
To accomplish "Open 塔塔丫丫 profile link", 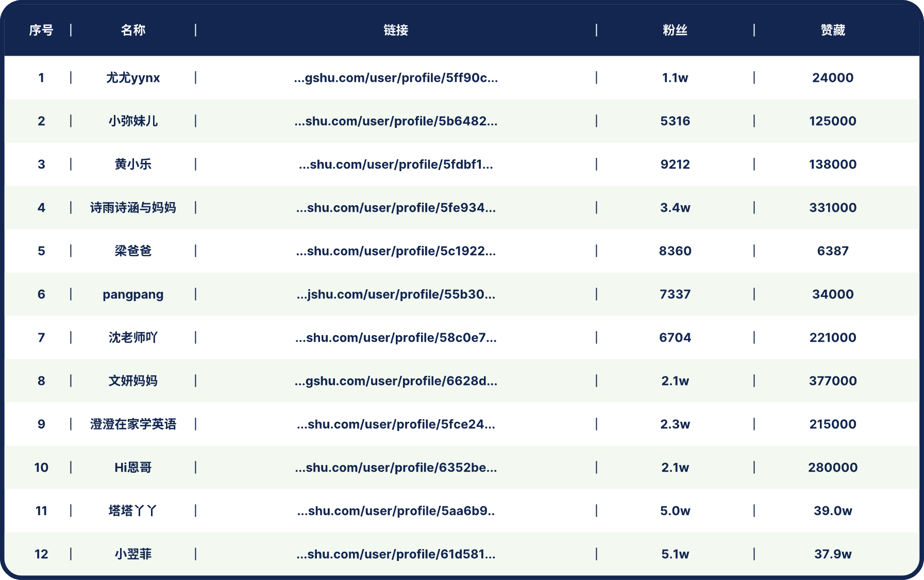I will coord(396,511).
